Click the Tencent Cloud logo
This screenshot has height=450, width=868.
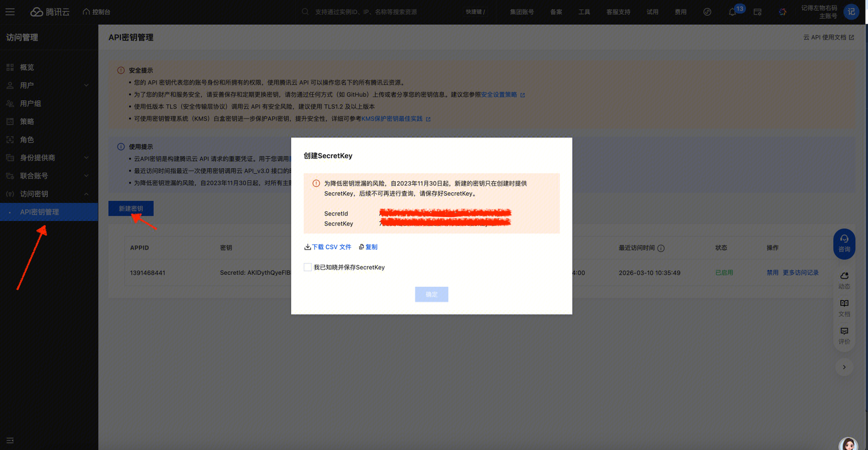(x=49, y=12)
